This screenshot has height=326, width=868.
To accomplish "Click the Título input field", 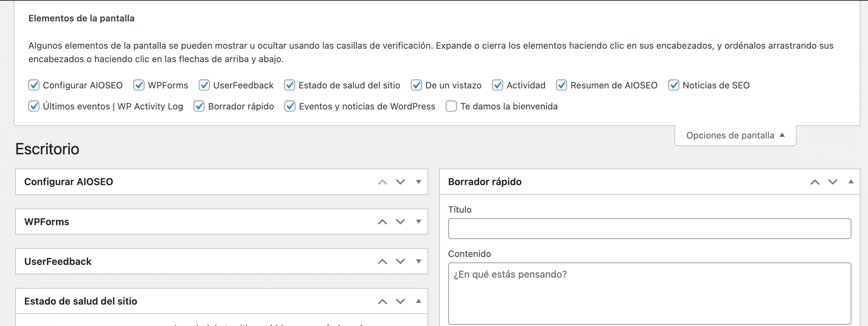I will (x=649, y=229).
